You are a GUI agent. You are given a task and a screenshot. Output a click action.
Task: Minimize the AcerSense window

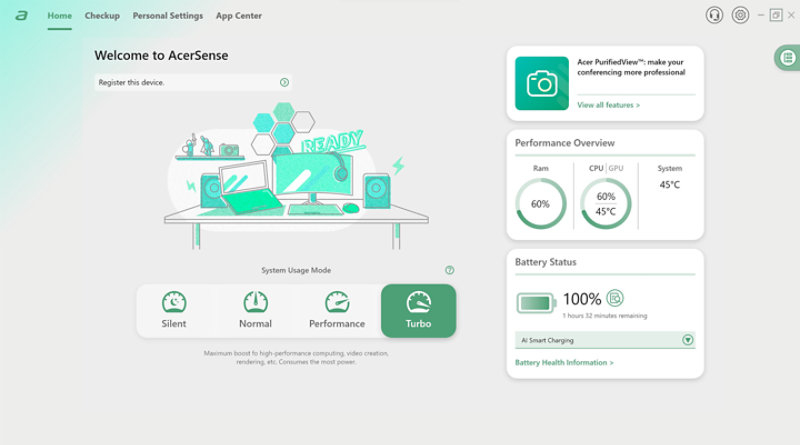pyautogui.click(x=761, y=15)
